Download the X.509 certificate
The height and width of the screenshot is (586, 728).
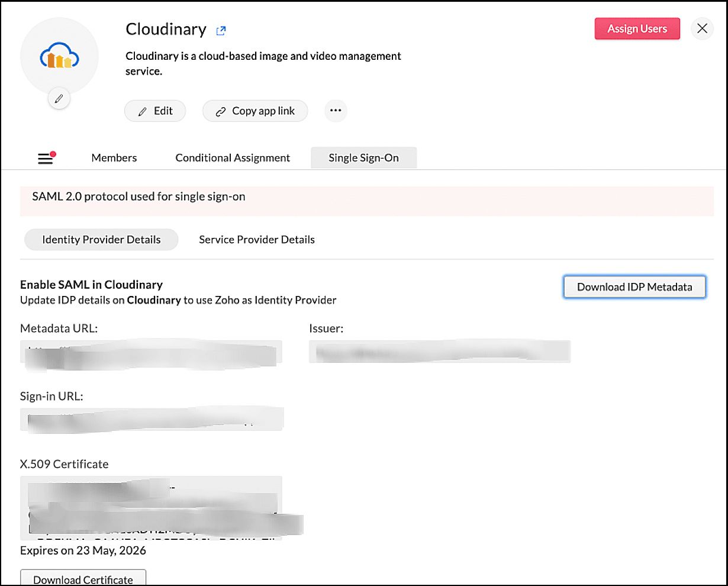[x=83, y=578]
